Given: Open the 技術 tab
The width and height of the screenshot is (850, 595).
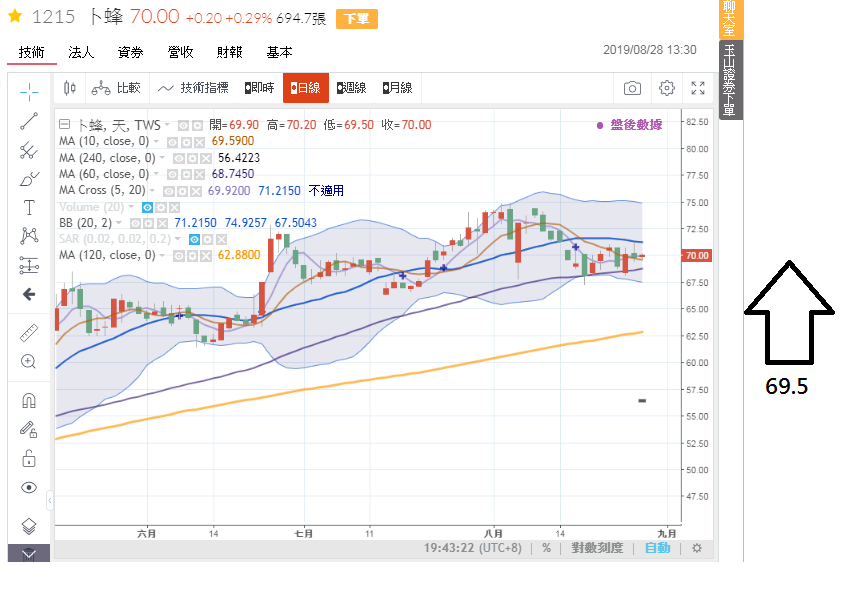Looking at the screenshot, I should [x=31, y=53].
